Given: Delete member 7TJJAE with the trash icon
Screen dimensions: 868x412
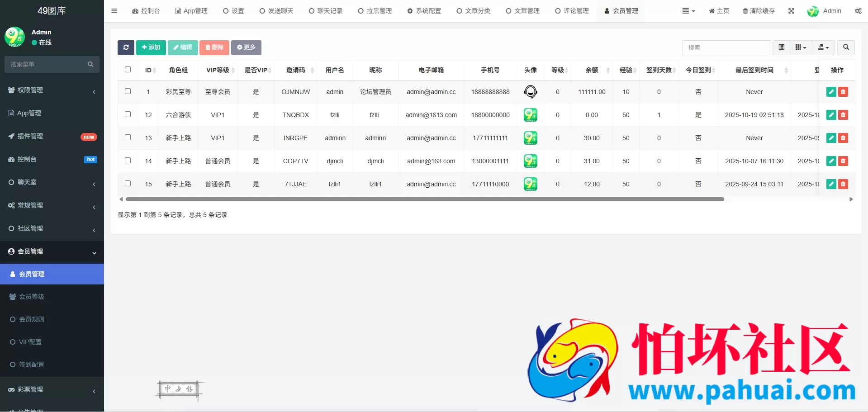Looking at the screenshot, I should [x=843, y=184].
